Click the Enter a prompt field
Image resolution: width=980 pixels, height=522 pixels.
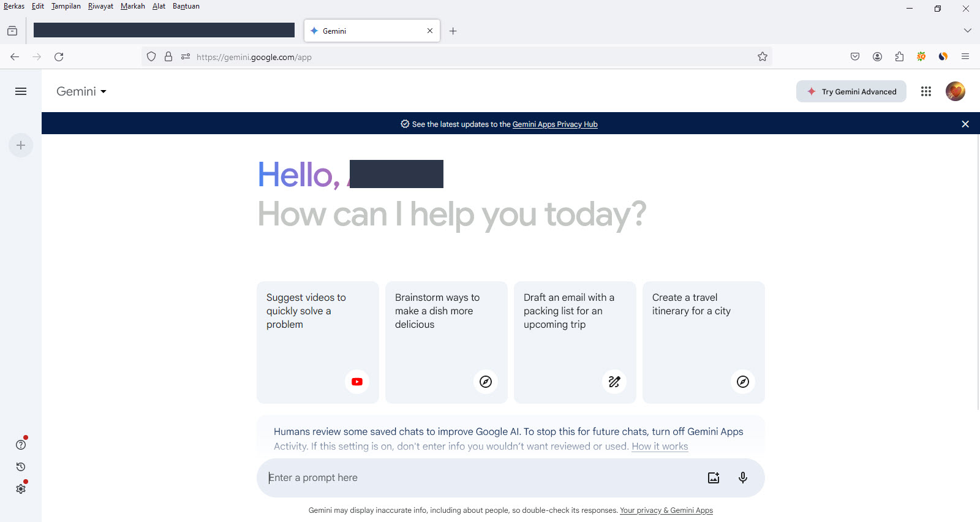478,478
